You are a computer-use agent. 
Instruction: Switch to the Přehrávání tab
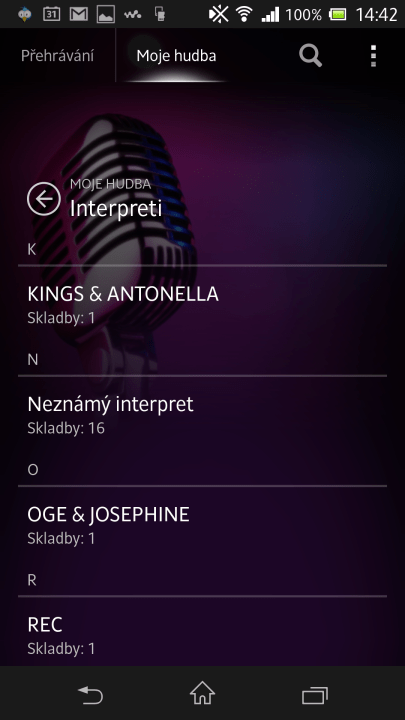(57, 56)
